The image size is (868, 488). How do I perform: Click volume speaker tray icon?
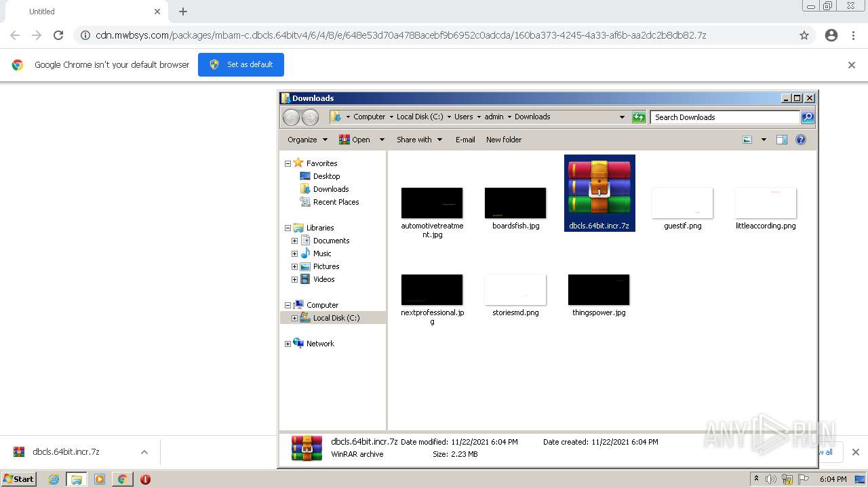click(x=771, y=479)
